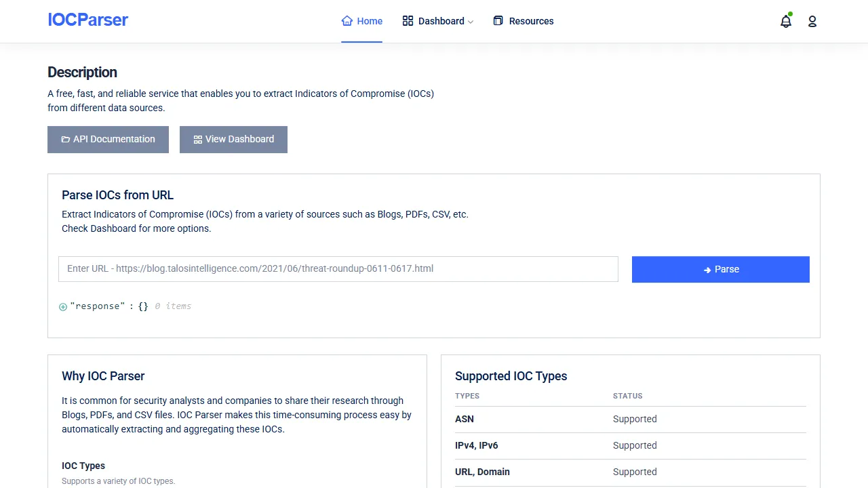The width and height of the screenshot is (868, 488).
Task: Click the View Dashboard button
Action: (x=233, y=139)
